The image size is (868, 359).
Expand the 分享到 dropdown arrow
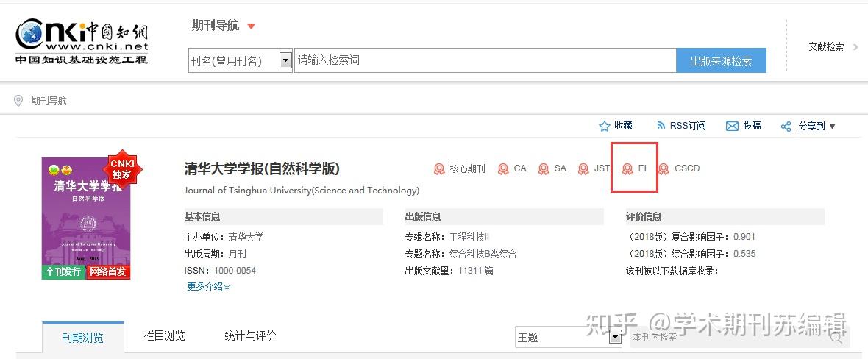click(x=832, y=127)
